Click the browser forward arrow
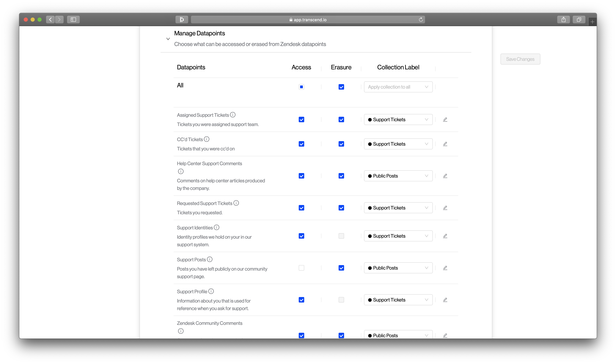 (59, 20)
